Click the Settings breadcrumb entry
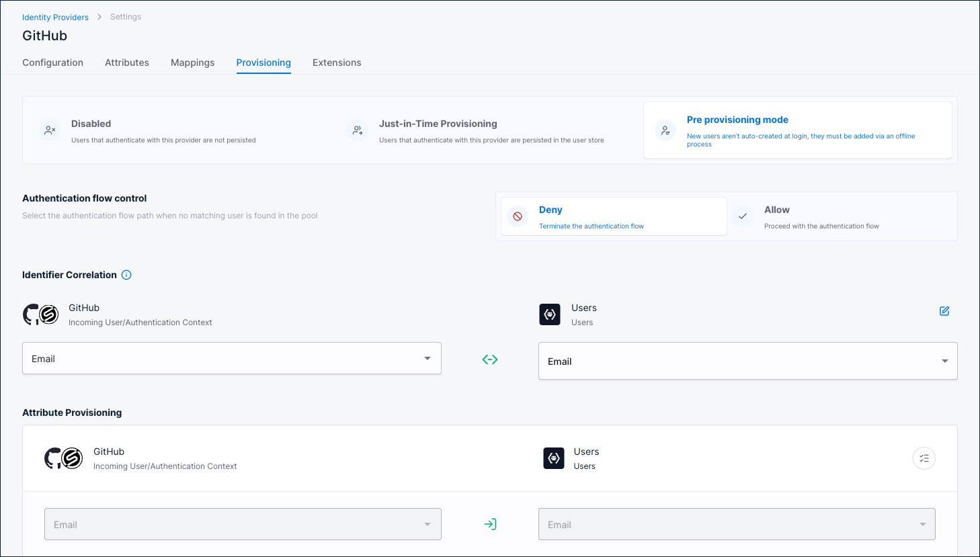Viewport: 980px width, 557px height. (x=125, y=16)
